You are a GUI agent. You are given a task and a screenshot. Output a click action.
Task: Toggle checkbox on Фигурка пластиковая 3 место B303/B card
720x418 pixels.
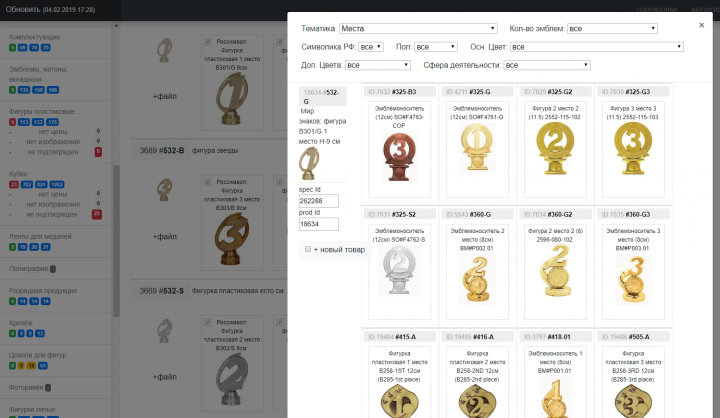(208, 182)
